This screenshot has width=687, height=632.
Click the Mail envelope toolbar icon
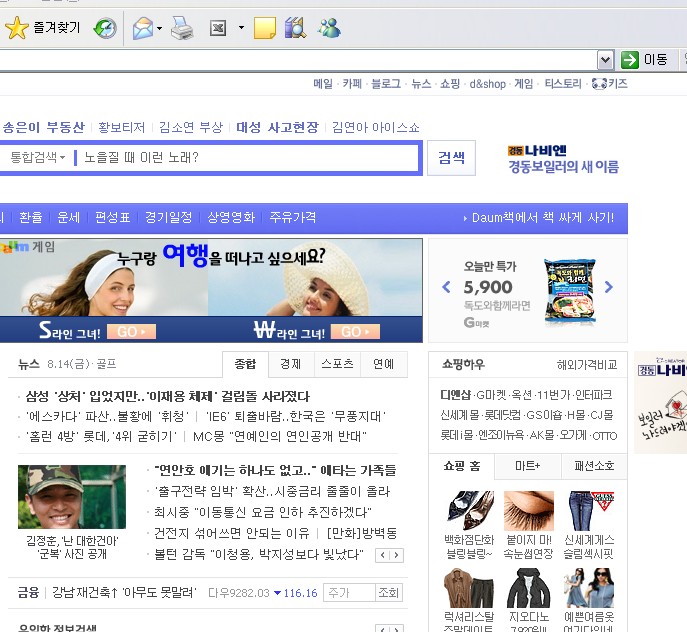143,28
